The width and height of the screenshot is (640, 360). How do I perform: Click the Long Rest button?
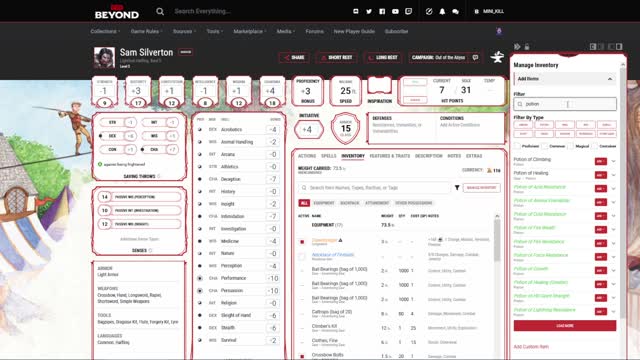click(383, 58)
